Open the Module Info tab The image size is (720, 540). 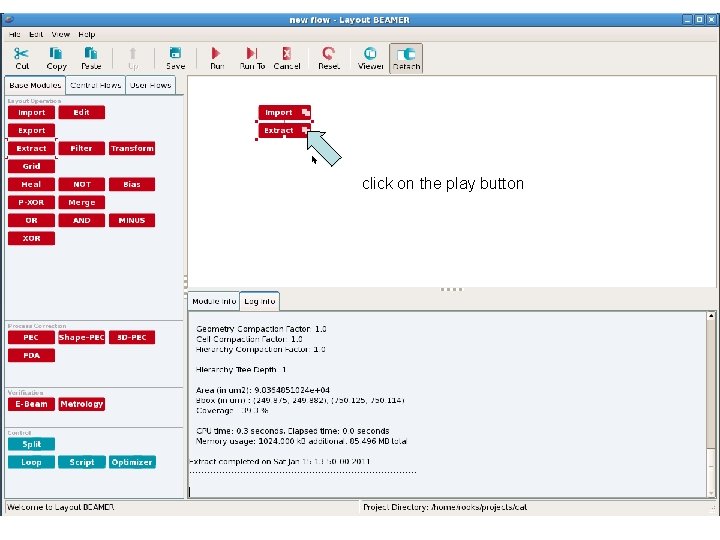214,301
